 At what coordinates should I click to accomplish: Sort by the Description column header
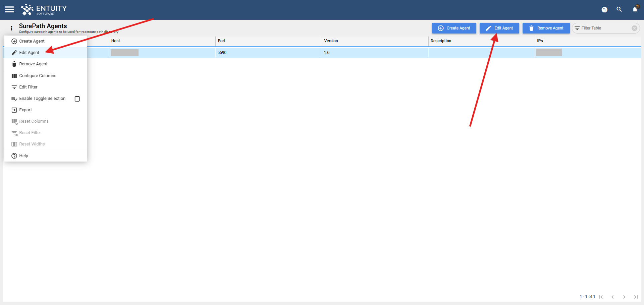(x=481, y=41)
